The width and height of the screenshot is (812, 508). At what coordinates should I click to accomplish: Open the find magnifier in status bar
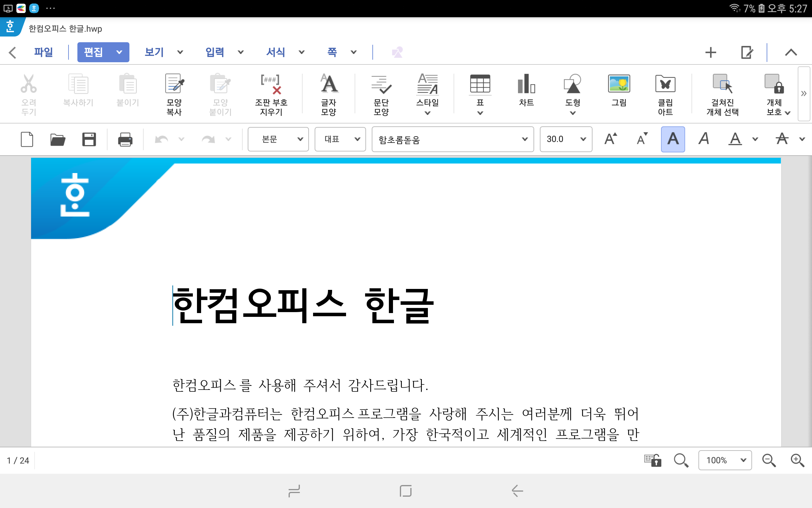point(681,460)
